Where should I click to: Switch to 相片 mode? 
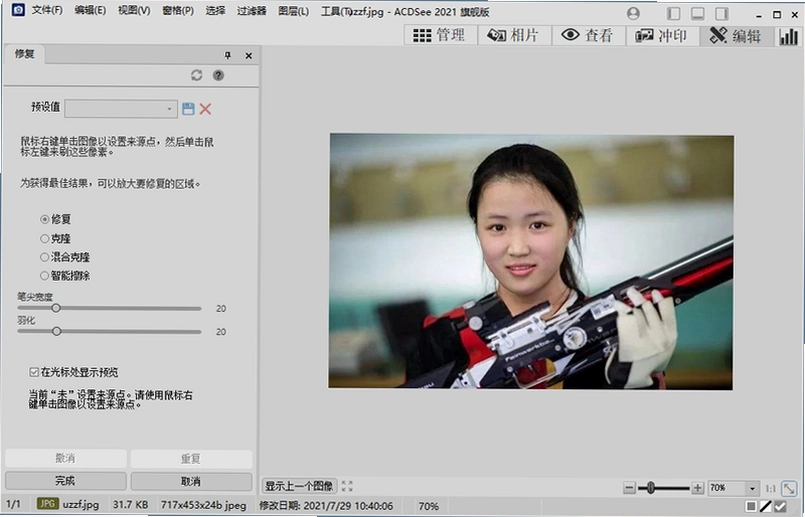(514, 35)
